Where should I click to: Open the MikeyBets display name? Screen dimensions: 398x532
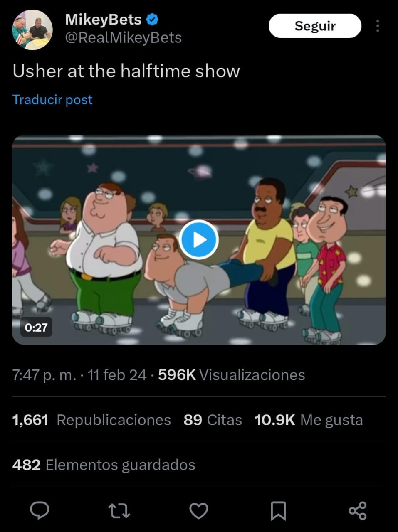pos(103,20)
